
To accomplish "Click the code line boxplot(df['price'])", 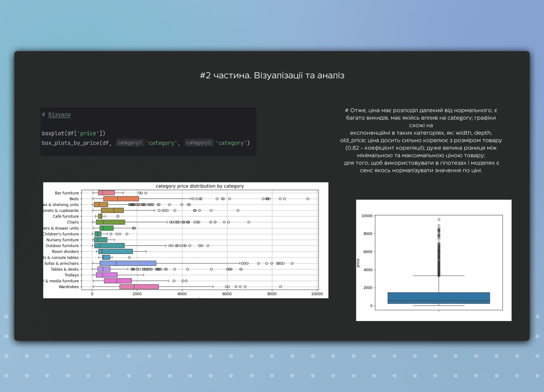I will [x=73, y=133].
